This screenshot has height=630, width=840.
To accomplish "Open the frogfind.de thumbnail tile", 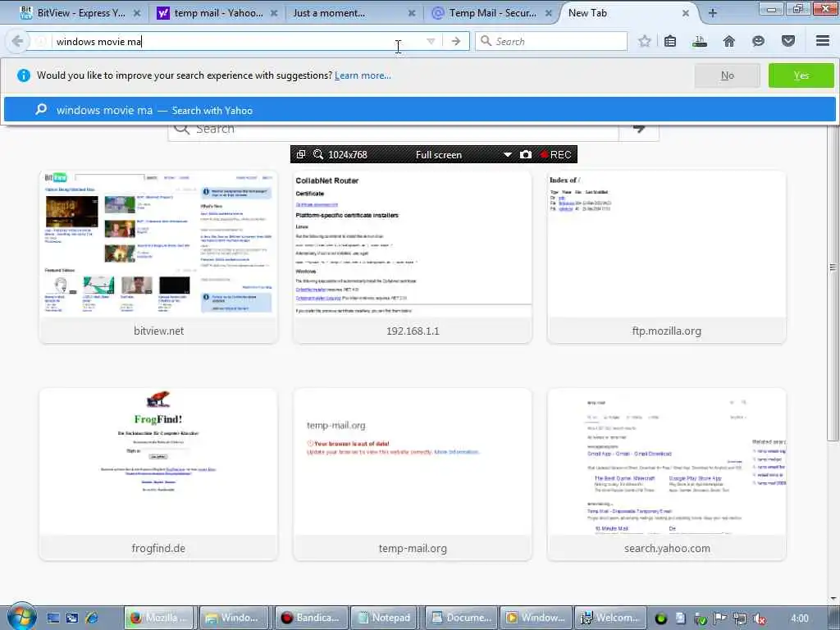I will tap(158, 474).
